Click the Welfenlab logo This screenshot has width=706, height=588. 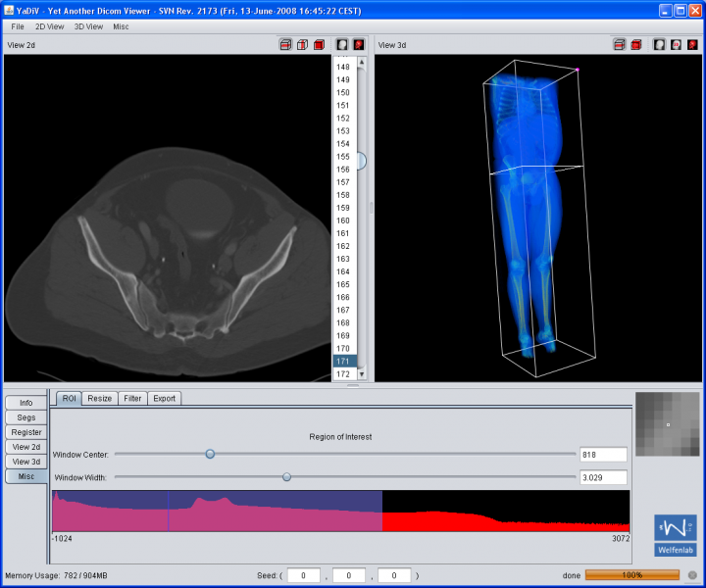[x=676, y=535]
